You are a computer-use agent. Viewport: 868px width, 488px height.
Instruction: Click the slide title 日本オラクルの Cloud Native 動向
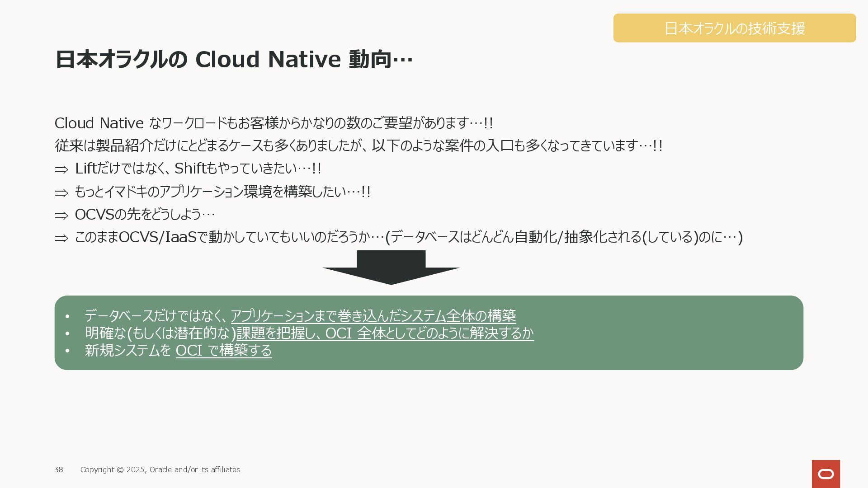click(x=234, y=59)
